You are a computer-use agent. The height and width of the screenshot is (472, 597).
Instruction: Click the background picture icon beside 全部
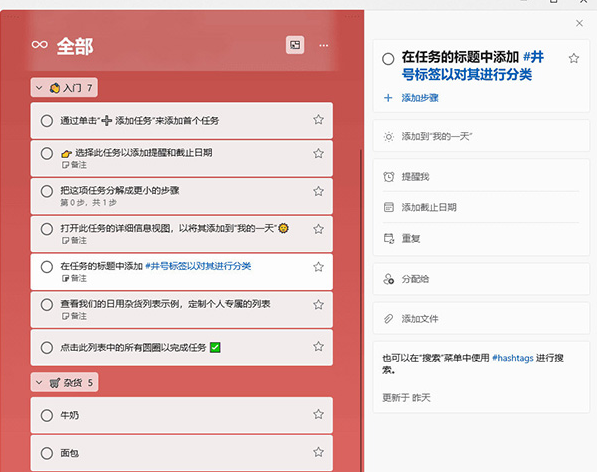coord(295,45)
